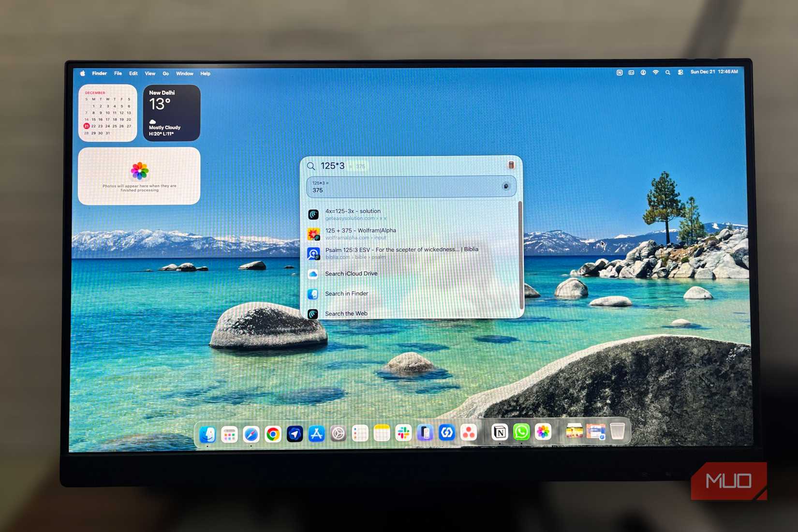The width and height of the screenshot is (798, 532).
Task: Launch Notion from the dock
Action: pyautogui.click(x=500, y=432)
